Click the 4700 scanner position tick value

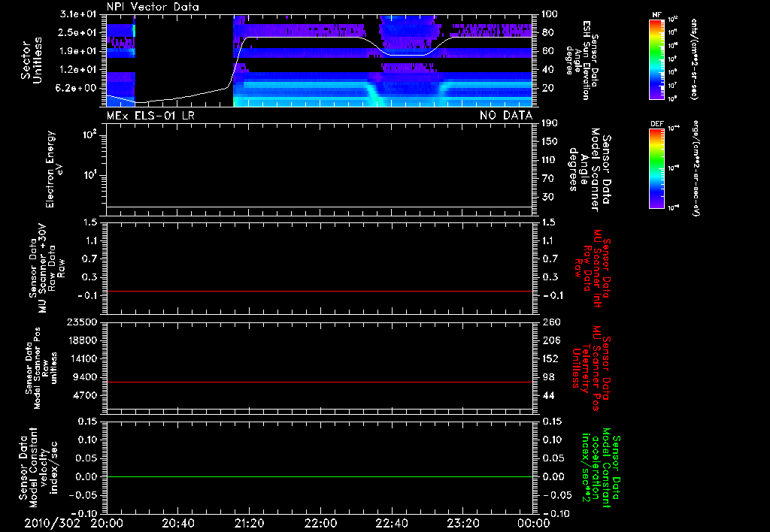click(x=85, y=395)
